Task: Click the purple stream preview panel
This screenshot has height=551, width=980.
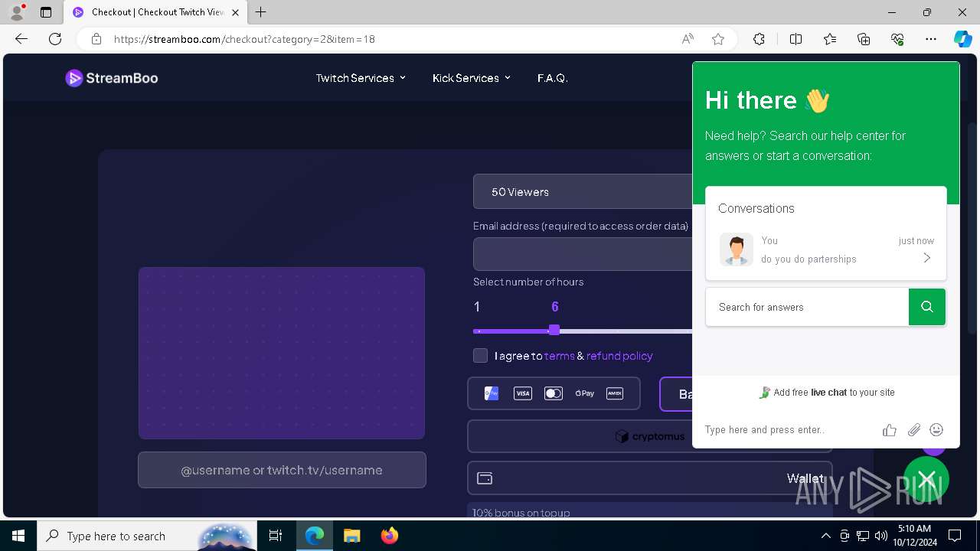Action: (x=282, y=353)
